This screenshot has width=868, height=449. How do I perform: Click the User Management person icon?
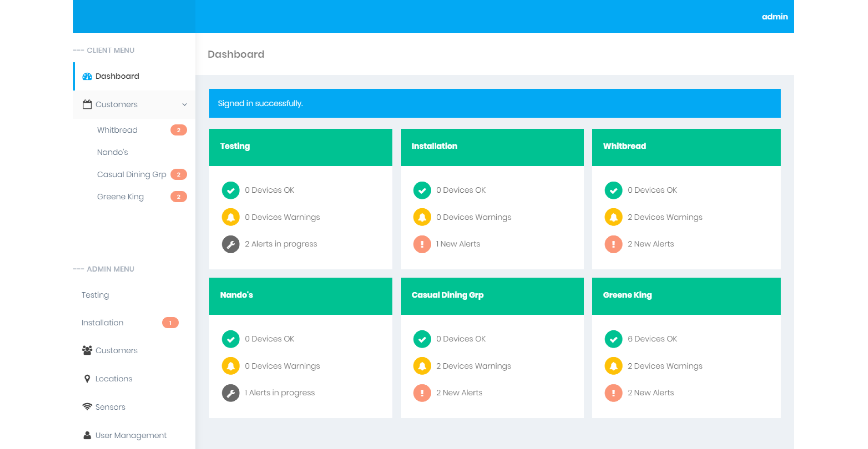(87, 435)
